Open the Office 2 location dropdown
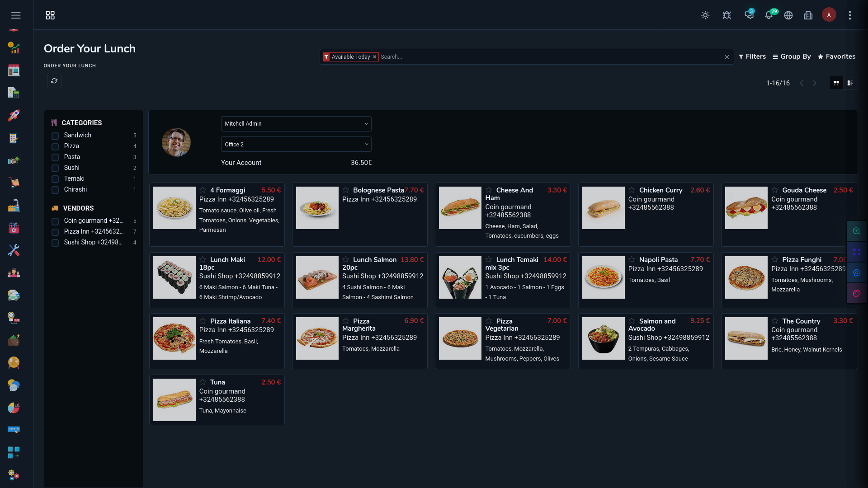 [296, 145]
